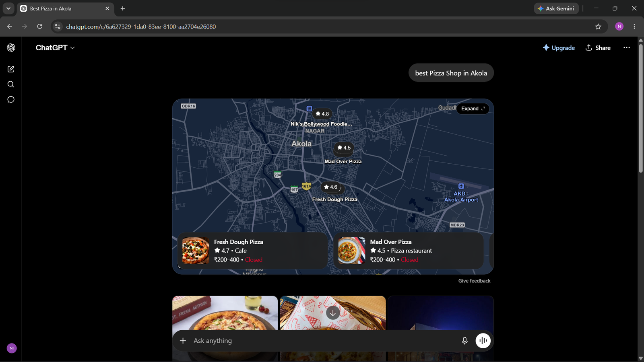
Task: Click the plus attach button in composer
Action: (183, 341)
